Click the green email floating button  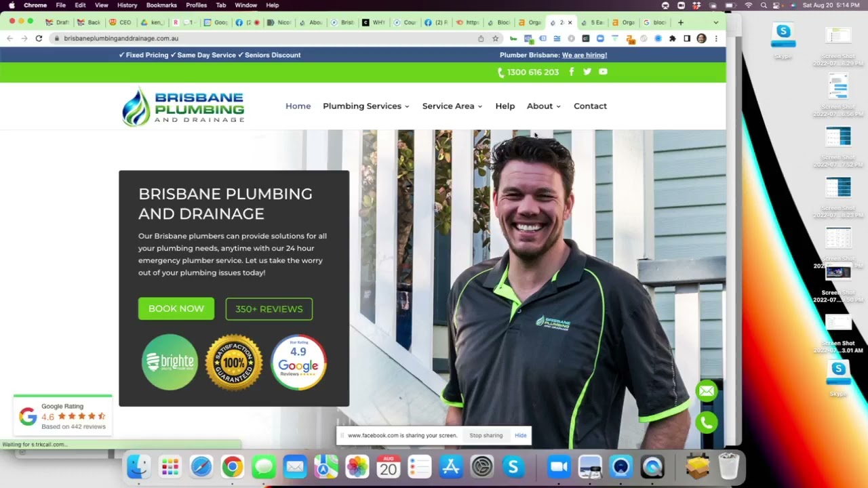(707, 391)
